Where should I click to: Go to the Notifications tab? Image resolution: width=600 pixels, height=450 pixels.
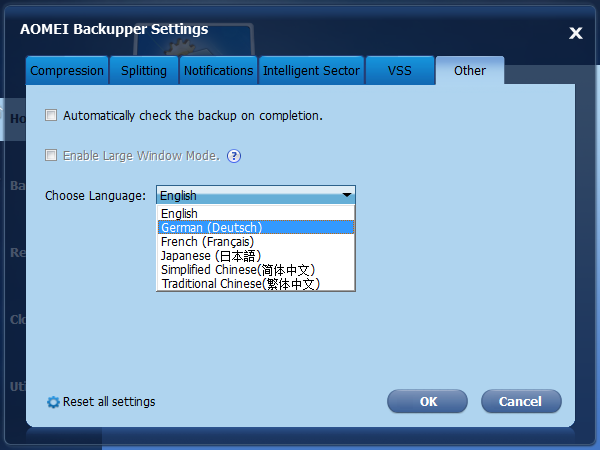pyautogui.click(x=218, y=70)
